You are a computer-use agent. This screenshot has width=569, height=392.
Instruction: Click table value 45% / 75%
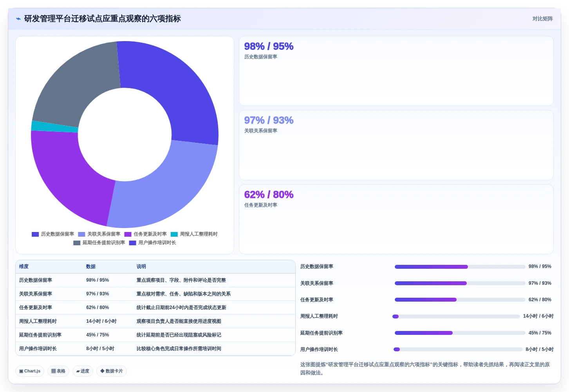coord(98,335)
